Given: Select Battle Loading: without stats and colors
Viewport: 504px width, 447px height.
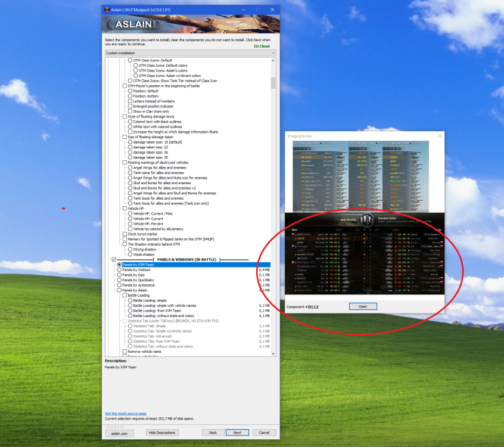Looking at the screenshot, I should tap(130, 316).
